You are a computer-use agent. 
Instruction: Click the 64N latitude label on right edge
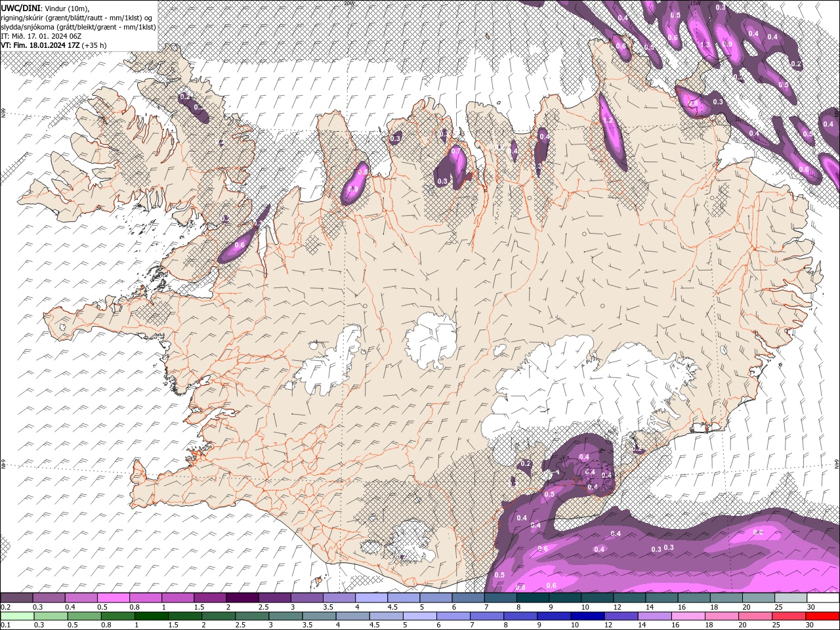click(x=836, y=464)
